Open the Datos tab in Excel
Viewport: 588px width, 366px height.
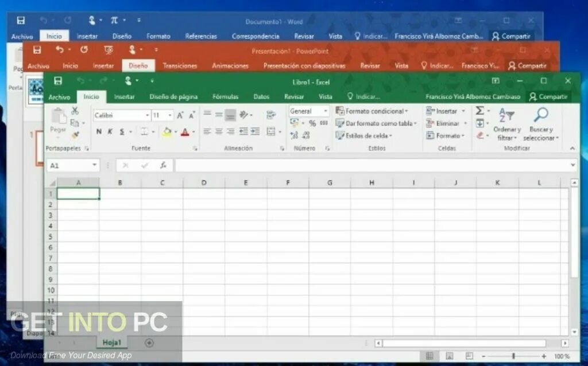[x=261, y=96]
